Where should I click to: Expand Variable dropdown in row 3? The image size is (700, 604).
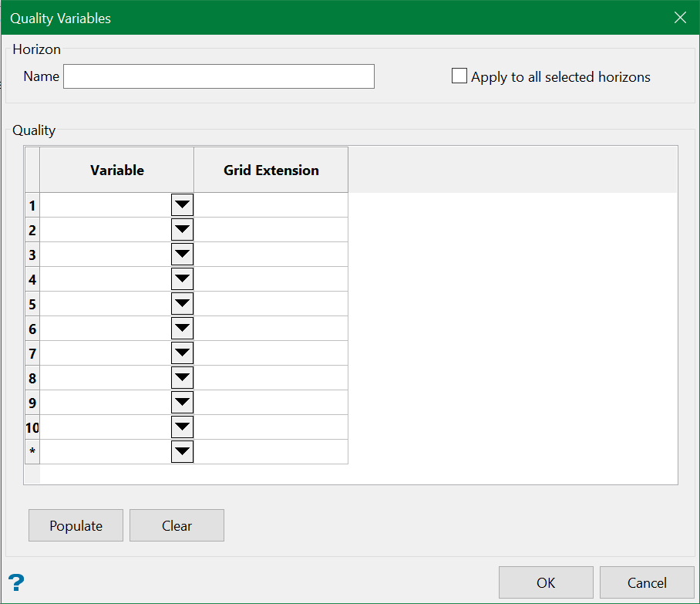tap(182, 255)
